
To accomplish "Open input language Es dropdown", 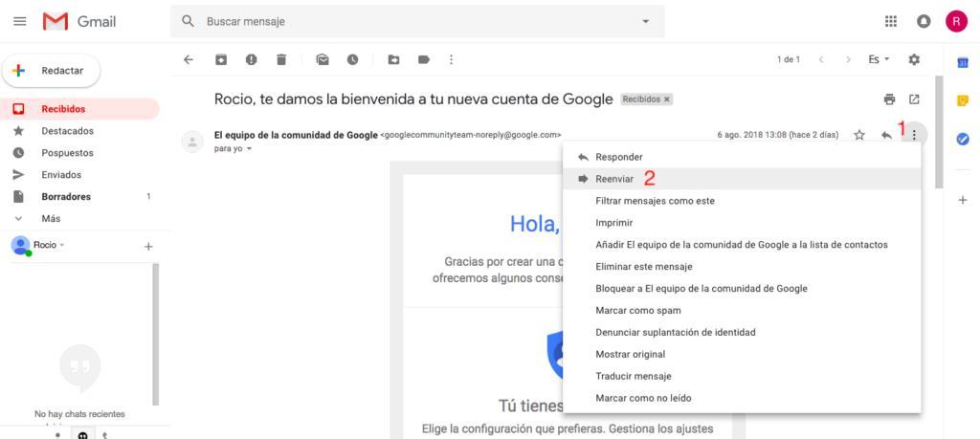I will click(879, 59).
